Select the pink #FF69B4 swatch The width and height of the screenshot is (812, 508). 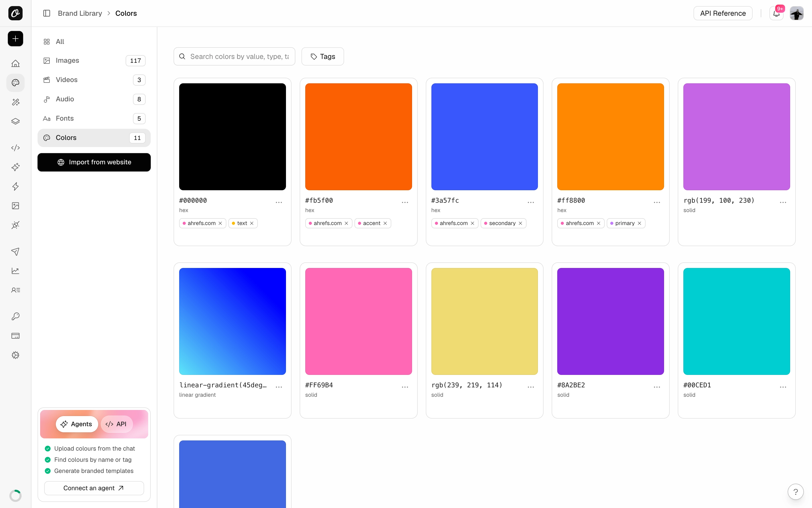[x=358, y=321]
